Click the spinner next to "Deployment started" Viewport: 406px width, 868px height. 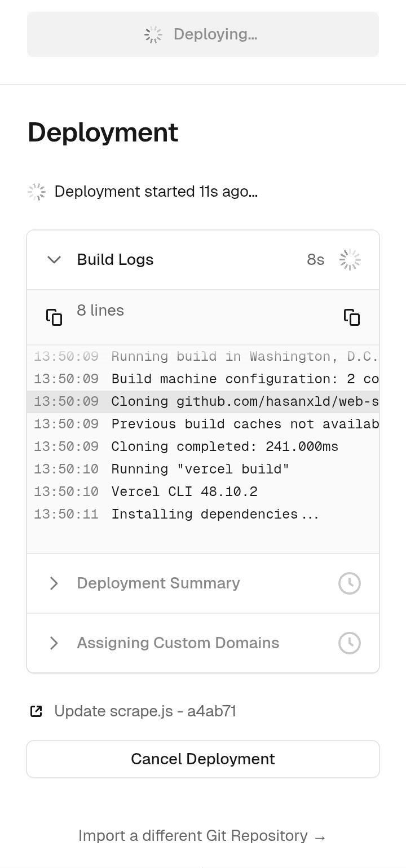tap(37, 192)
